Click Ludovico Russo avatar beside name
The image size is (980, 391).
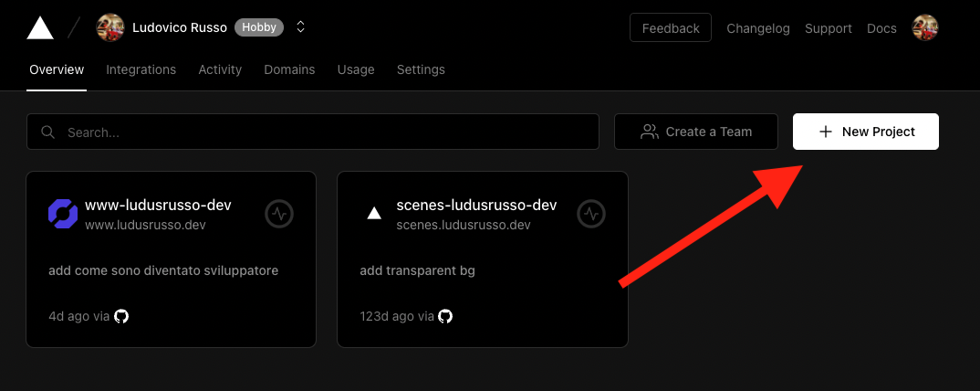110,27
